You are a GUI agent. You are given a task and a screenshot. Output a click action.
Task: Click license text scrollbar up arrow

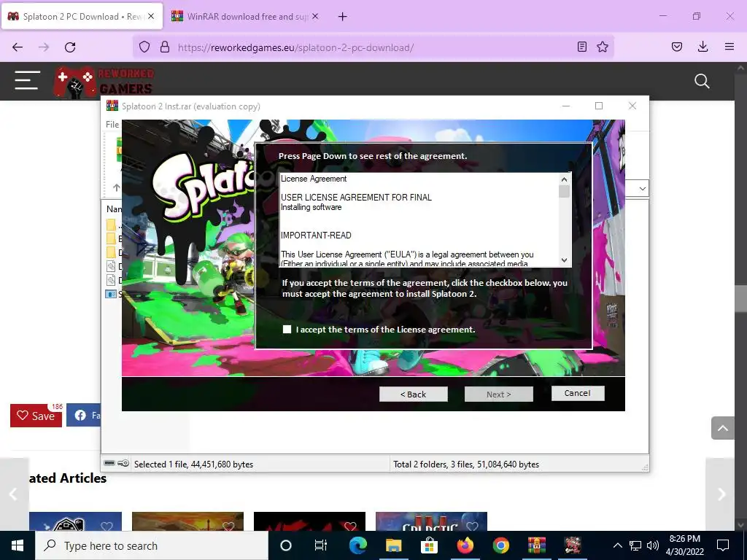564,179
